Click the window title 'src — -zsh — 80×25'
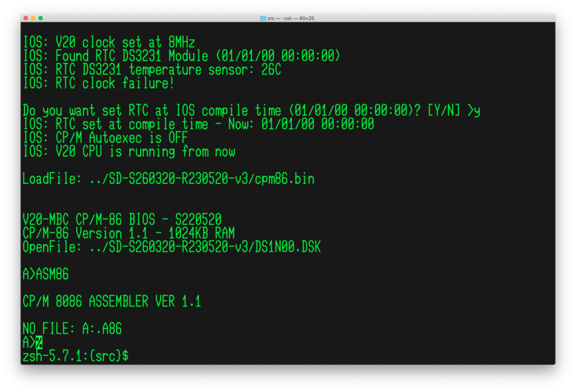576x392 pixels. 291,18
